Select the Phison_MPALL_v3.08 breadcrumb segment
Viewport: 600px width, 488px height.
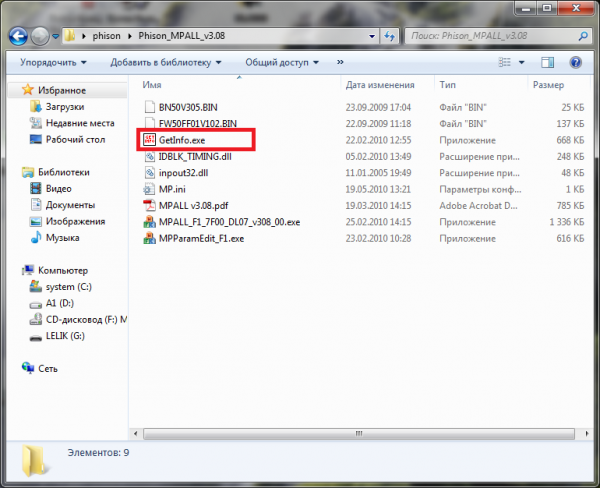coord(181,36)
